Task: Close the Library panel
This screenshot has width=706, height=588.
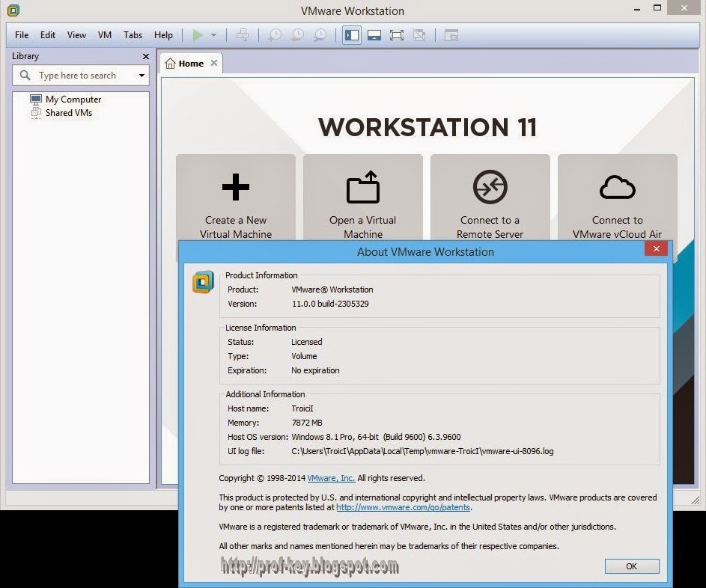Action: click(145, 56)
